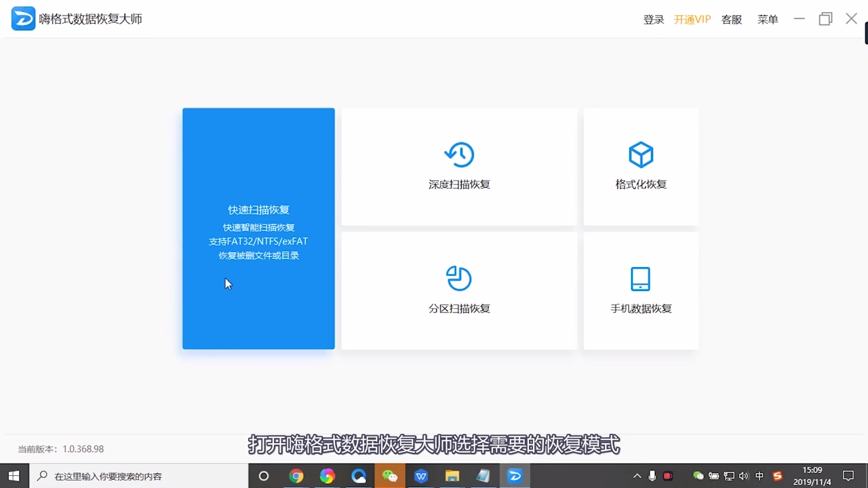Choose the 格式化恢复 text label
The width and height of the screenshot is (868, 488).
pyautogui.click(x=641, y=184)
